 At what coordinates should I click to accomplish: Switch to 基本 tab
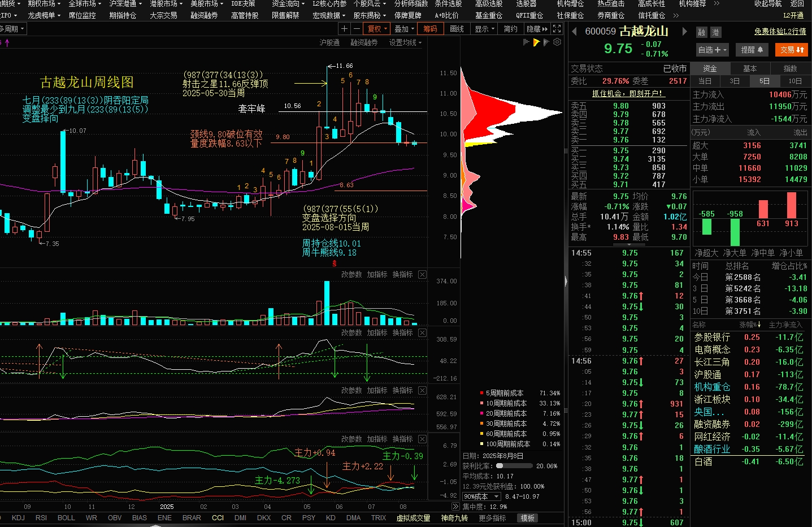750,68
